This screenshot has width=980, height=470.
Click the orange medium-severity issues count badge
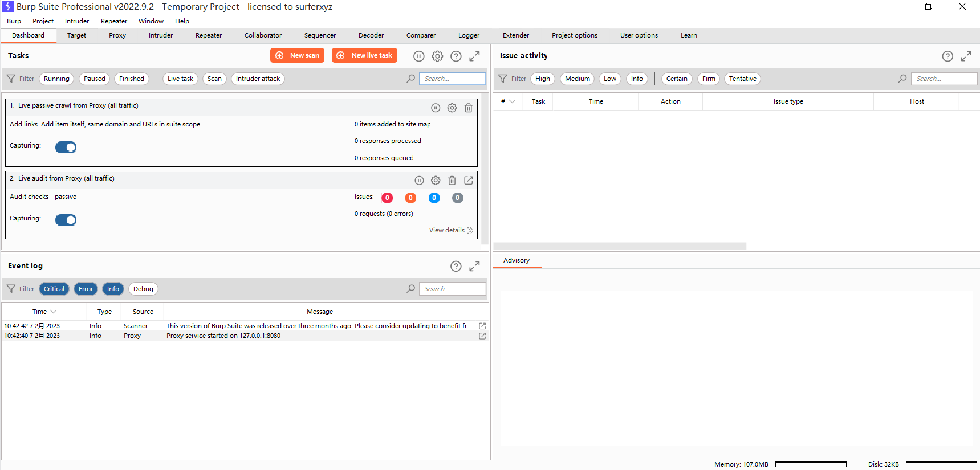point(410,198)
